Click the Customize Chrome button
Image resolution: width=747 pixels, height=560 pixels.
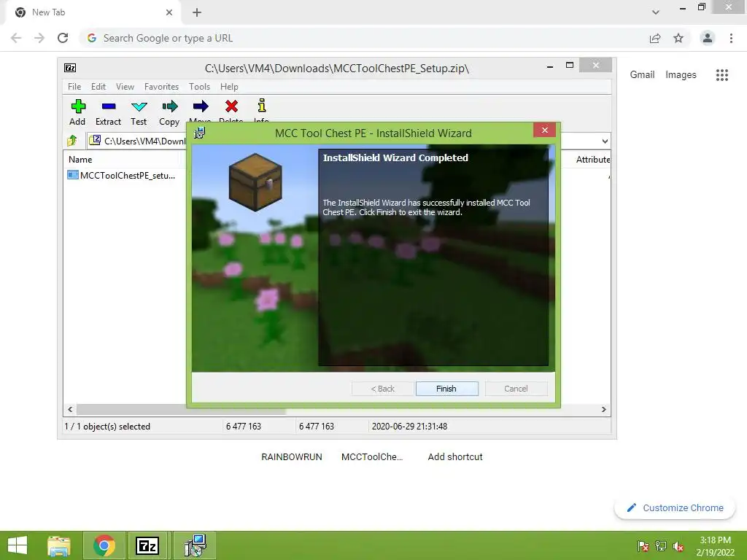[675, 508]
